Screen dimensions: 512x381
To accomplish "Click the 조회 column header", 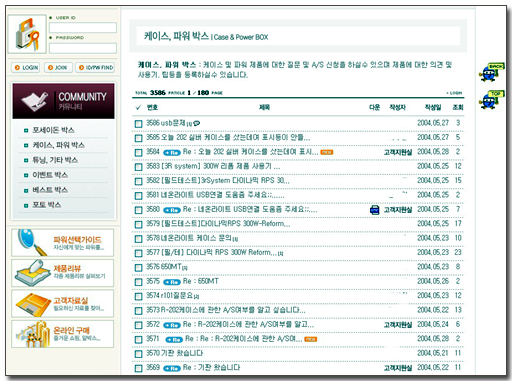I will coord(458,107).
